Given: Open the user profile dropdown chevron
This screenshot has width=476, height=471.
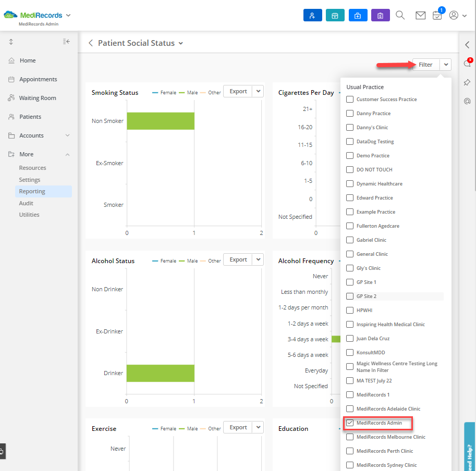Looking at the screenshot, I should [465, 16].
